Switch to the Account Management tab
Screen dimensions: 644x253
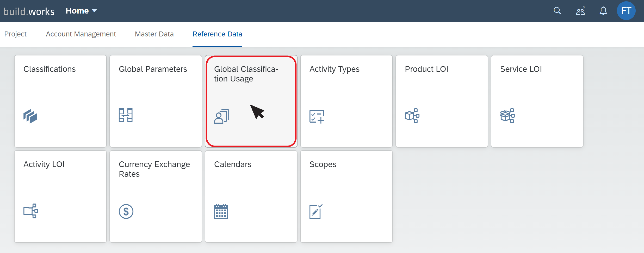pyautogui.click(x=81, y=34)
